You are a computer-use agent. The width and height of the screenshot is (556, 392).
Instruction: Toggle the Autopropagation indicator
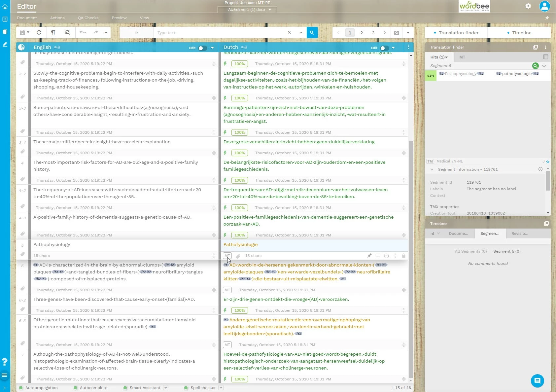pos(21,388)
